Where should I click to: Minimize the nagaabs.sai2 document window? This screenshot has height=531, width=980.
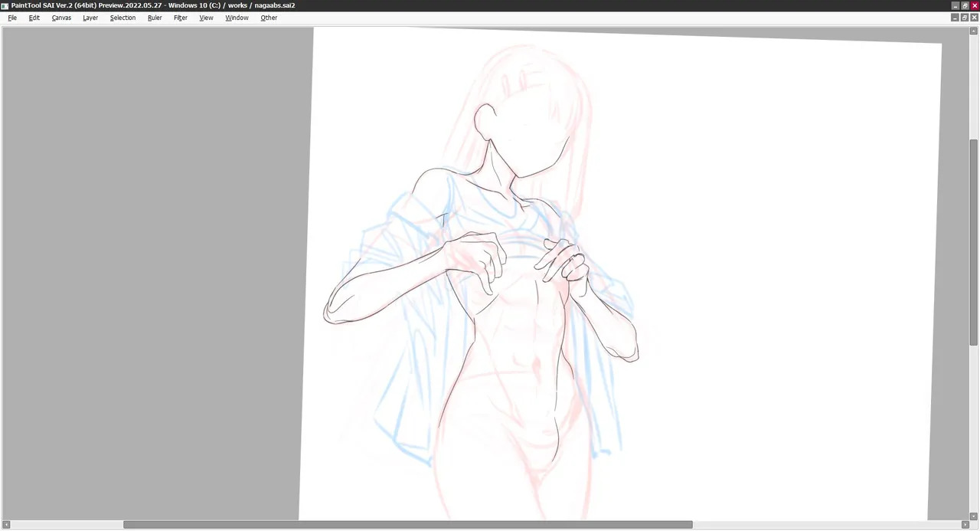955,18
